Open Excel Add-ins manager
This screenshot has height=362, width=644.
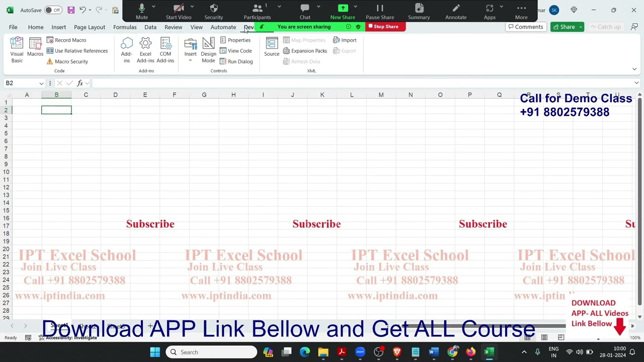point(145,50)
